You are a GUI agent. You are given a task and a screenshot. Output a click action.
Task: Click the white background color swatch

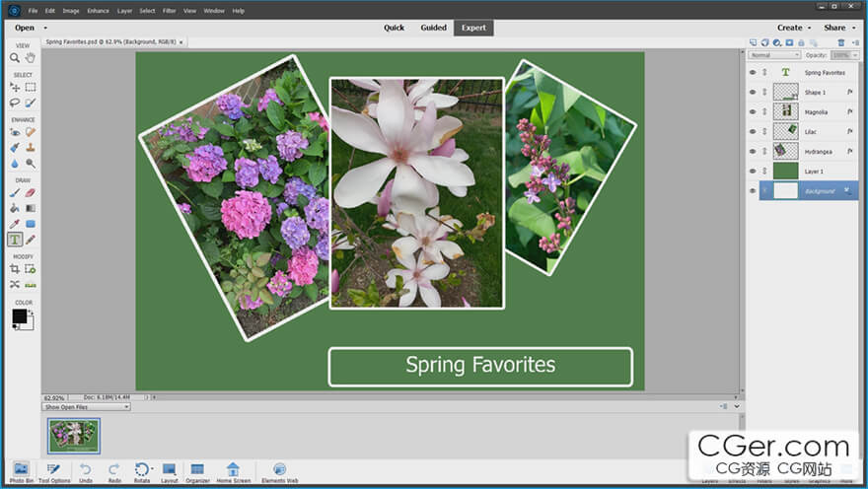[x=29, y=325]
